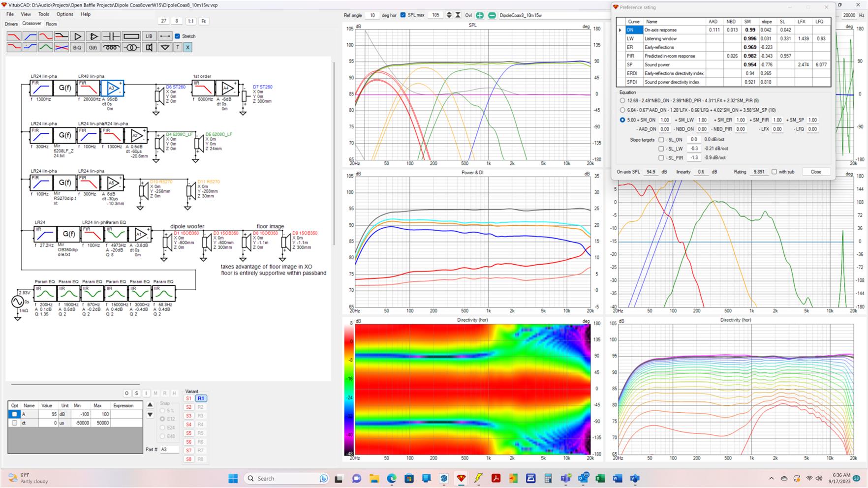Insert a capacitor component
This screenshot has height=488, width=868.
point(111,36)
